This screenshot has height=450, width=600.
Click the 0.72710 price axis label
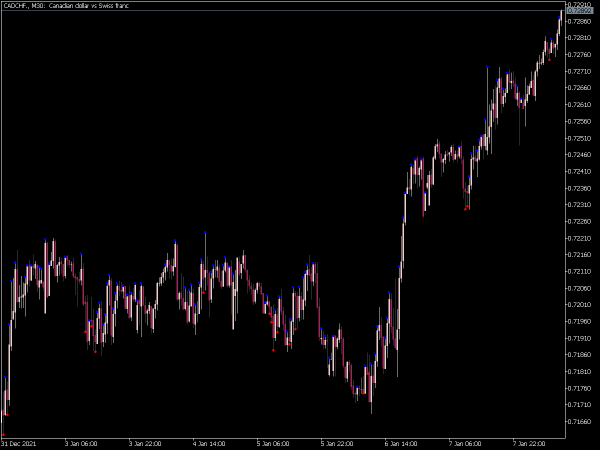(x=580, y=72)
